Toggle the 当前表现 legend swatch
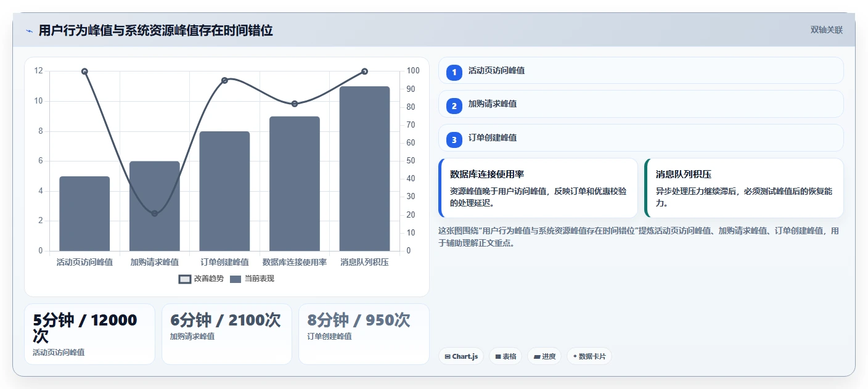 235,279
